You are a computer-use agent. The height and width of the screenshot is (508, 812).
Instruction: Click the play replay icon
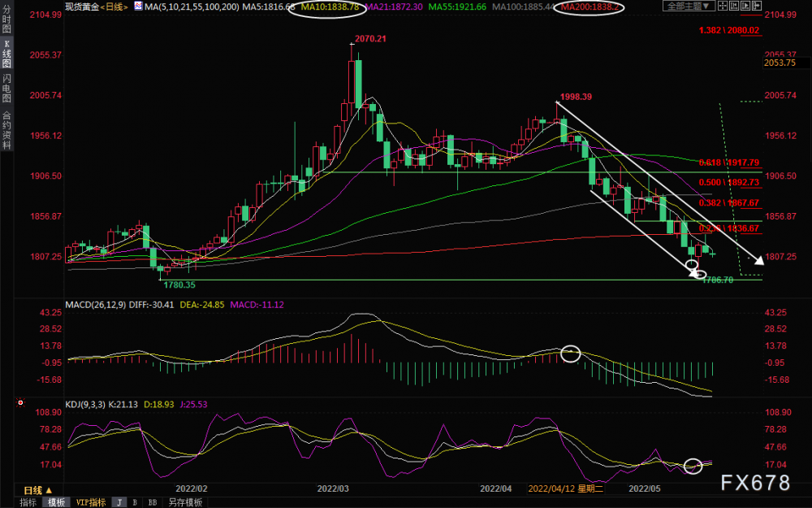(745, 6)
